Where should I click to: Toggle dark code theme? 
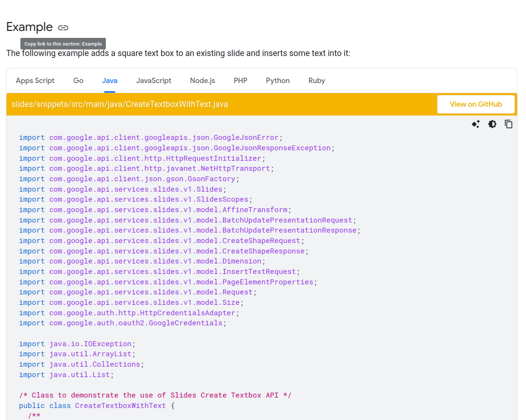[492, 124]
